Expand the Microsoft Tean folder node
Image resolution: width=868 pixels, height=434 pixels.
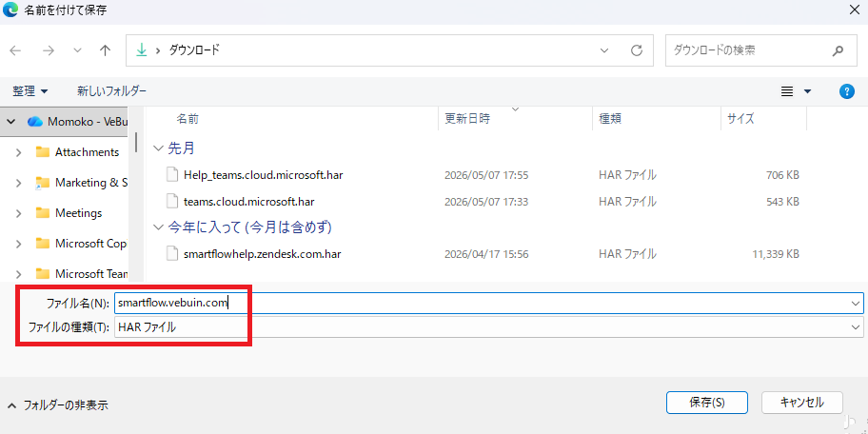(x=18, y=274)
